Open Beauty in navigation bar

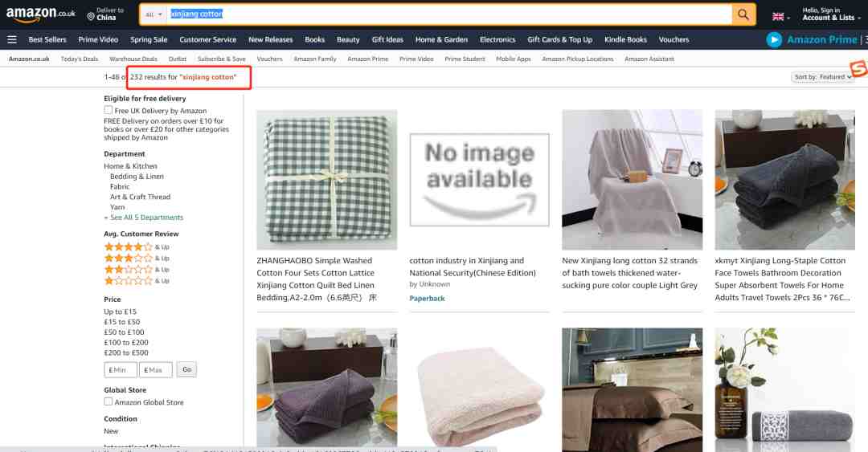click(x=348, y=40)
